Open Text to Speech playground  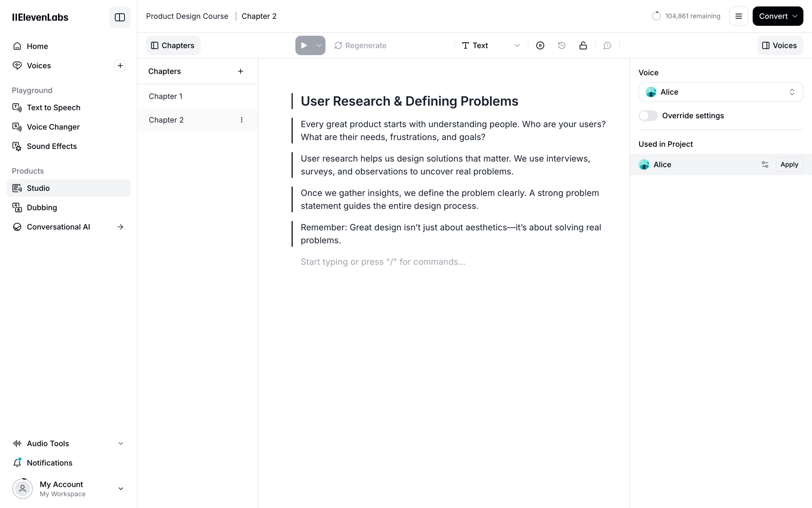pyautogui.click(x=69, y=108)
